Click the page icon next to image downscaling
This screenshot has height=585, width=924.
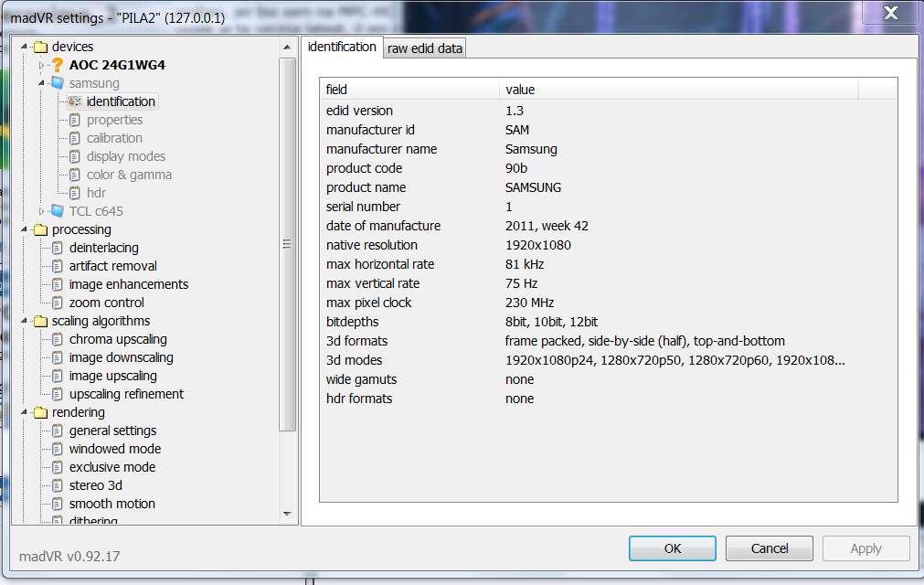pos(58,357)
